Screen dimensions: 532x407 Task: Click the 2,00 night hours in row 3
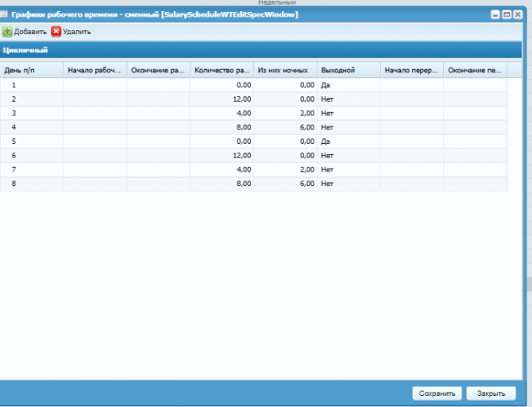[285, 113]
